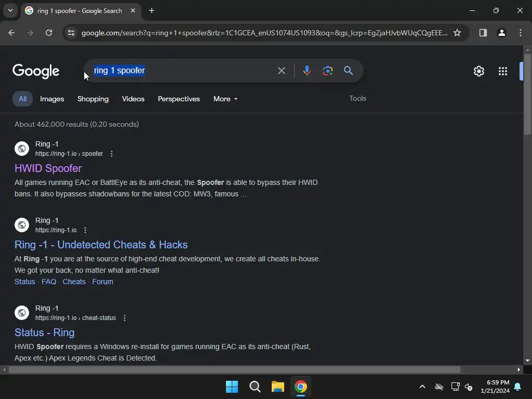Click the first Ring -1 site favicon

pos(22,149)
